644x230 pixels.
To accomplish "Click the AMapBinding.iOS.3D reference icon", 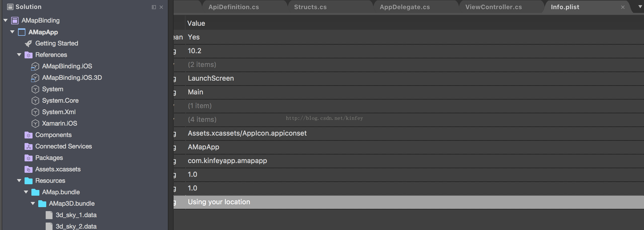I will tap(35, 78).
